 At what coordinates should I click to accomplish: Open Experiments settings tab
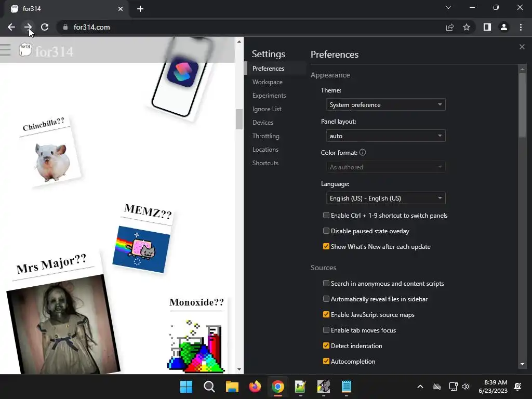click(x=269, y=96)
